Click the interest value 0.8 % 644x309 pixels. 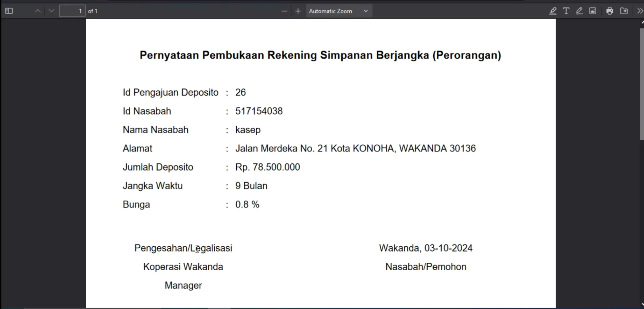pos(247,204)
